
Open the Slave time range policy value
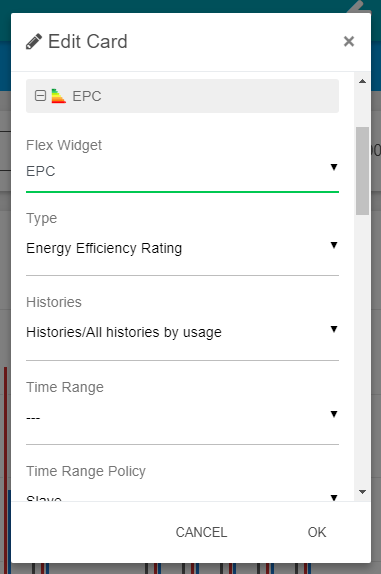[x=182, y=497]
